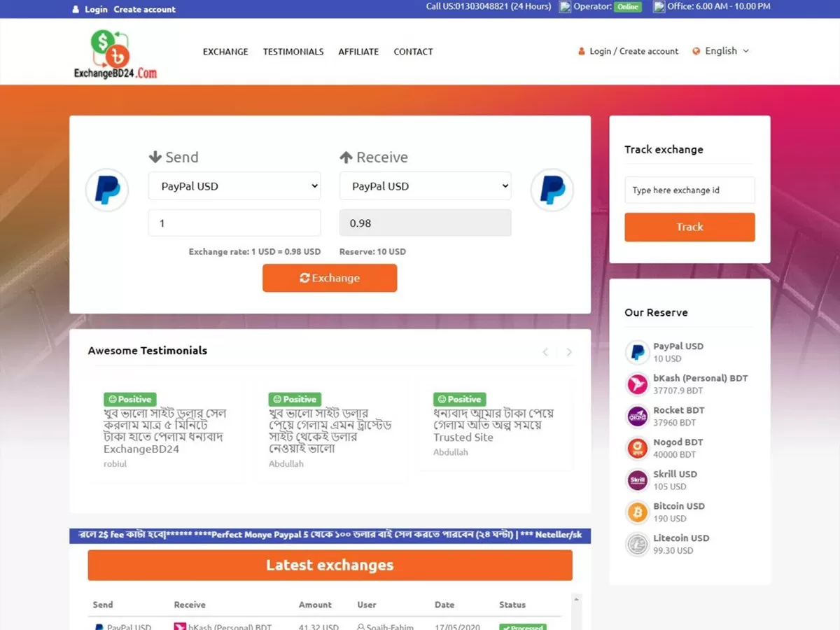Click the PayPal icon in latest exchanges row
The width and height of the screenshot is (840, 630).
99,626
